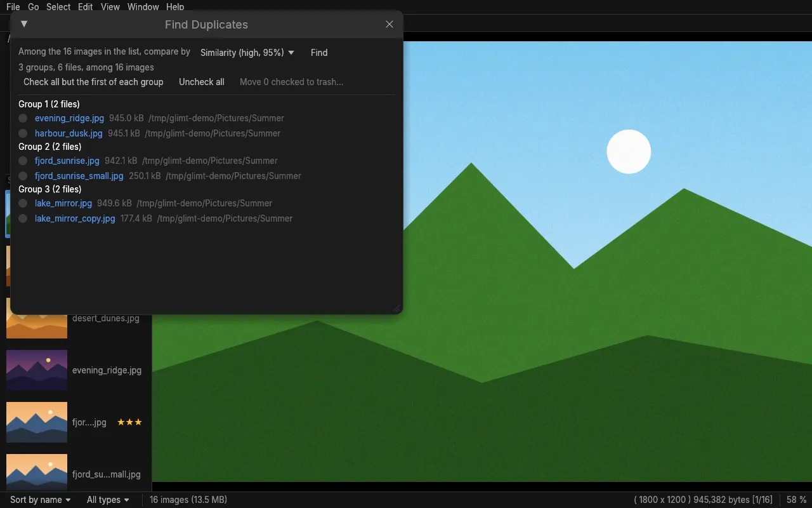Viewport: 812px width, 508px height.
Task: Select the evening_ridge.jpg thumbnail in sidebar
Action: point(37,370)
